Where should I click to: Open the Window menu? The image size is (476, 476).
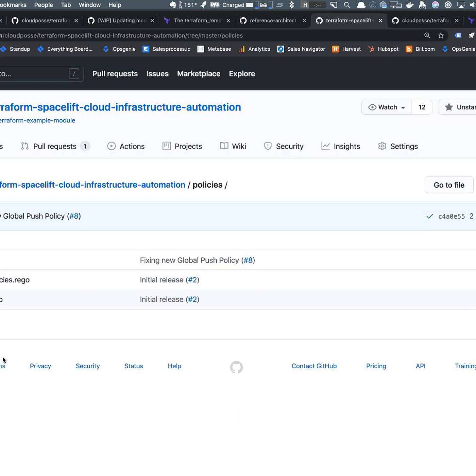[x=90, y=5]
